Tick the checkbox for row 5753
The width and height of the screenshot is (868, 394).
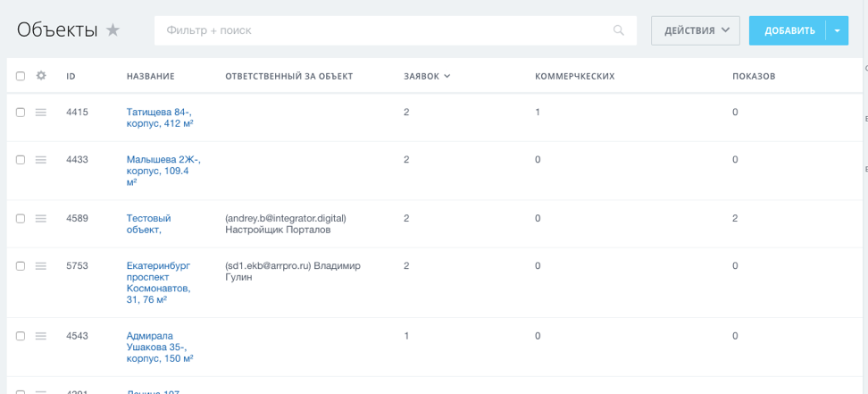(21, 265)
